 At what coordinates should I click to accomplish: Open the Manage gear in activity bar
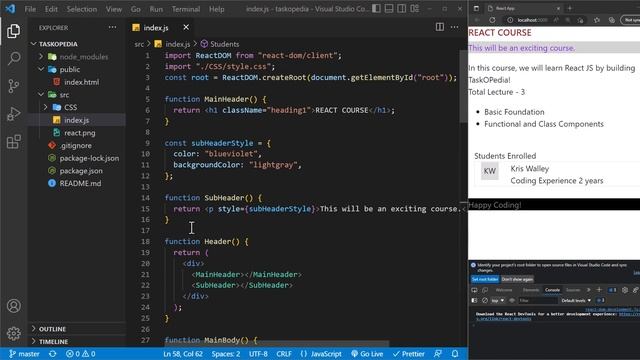13,333
